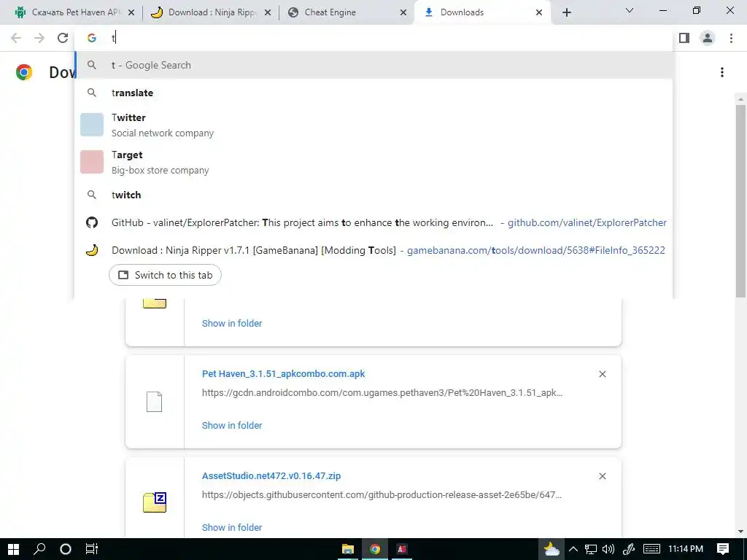Screen dimensions: 747x560
Task: Click the scrollbar down arrow
Action: pyautogui.click(x=740, y=532)
